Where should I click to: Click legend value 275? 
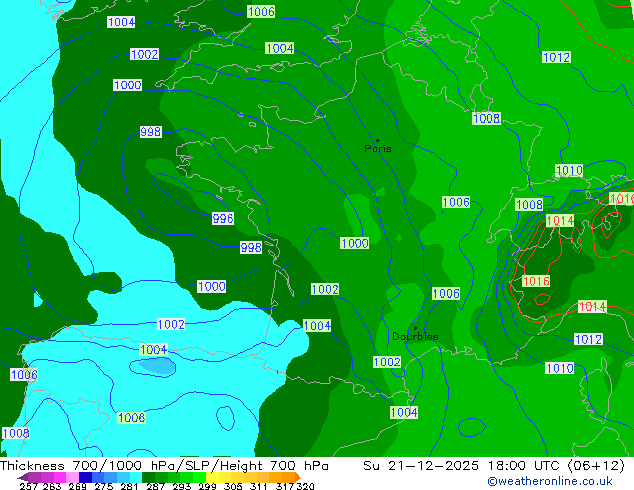pyautogui.click(x=102, y=486)
